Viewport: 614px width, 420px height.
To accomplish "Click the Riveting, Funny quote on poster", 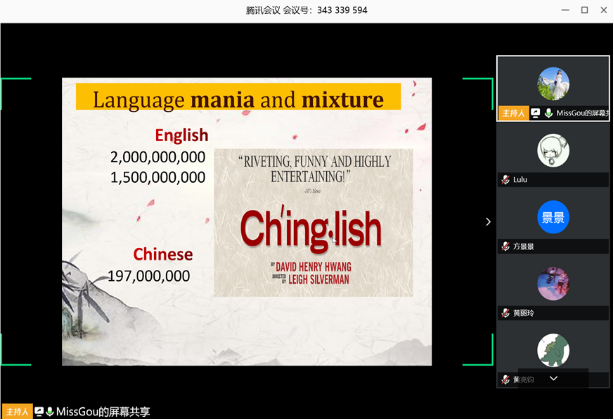I will point(315,169).
